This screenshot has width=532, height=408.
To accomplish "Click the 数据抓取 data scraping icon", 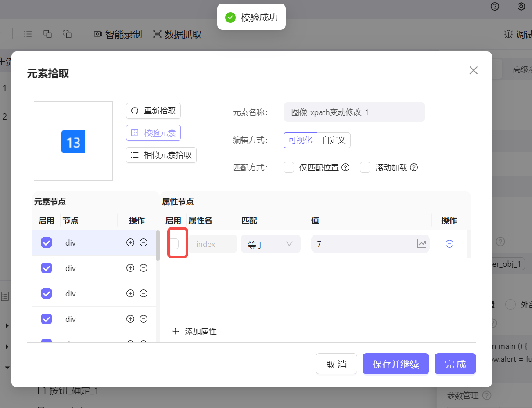I will pyautogui.click(x=156, y=34).
